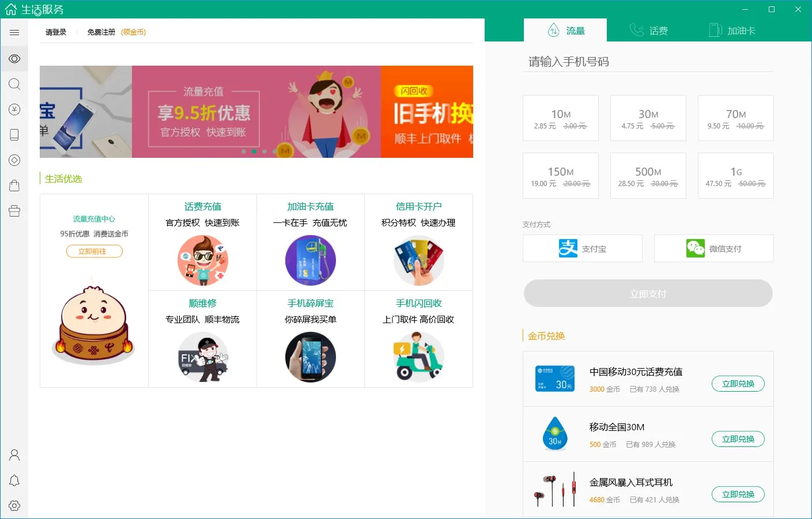
Task: Select the eye icon in sidebar
Action: (x=14, y=59)
